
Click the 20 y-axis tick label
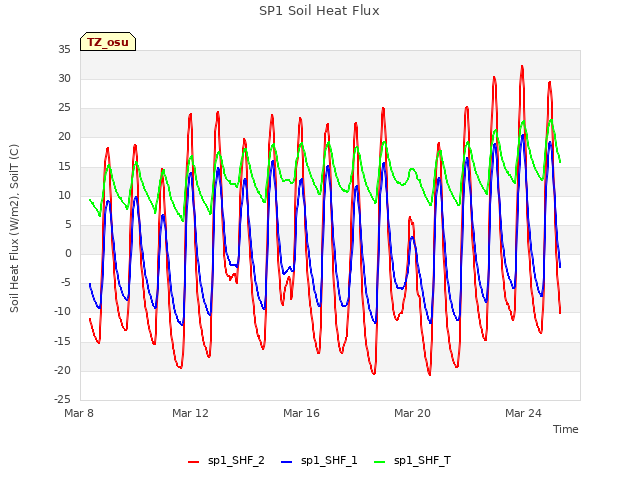(64, 137)
